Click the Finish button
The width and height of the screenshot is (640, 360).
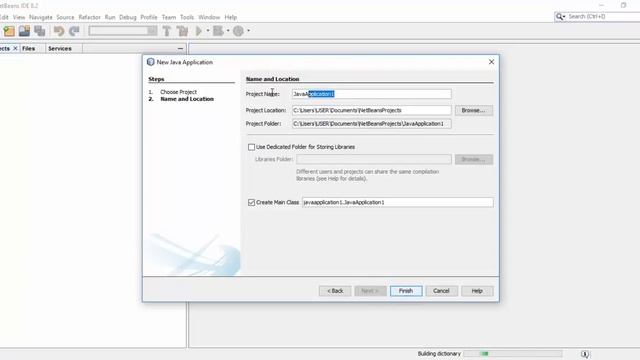[x=406, y=291]
